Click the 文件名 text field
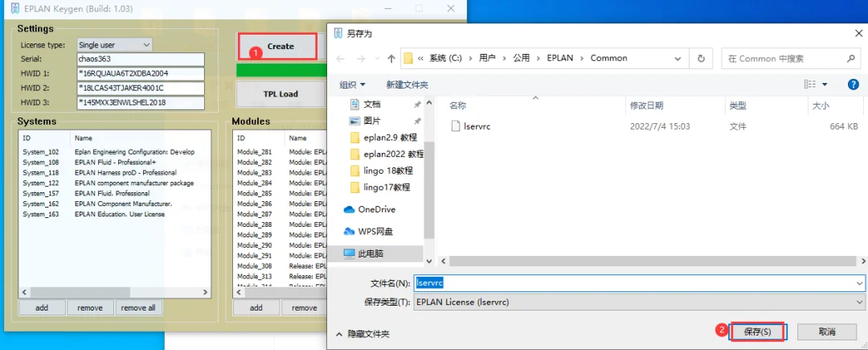Screen dimensions: 868x350 click(633, 283)
